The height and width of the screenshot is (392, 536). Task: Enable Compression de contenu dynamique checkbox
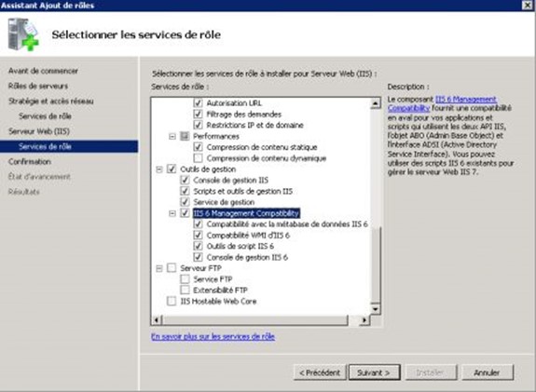point(198,158)
